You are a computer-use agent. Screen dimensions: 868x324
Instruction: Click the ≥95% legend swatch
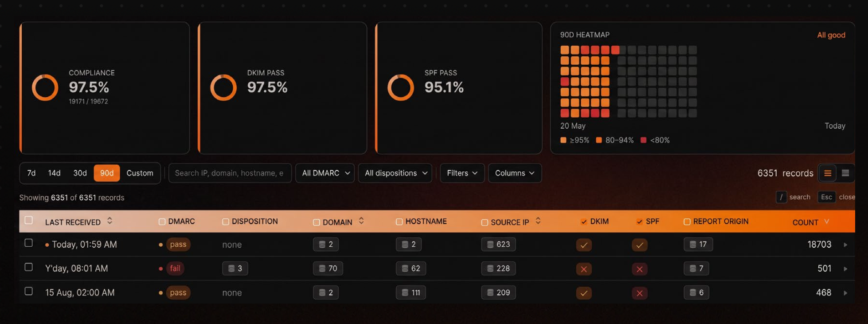[563, 140]
